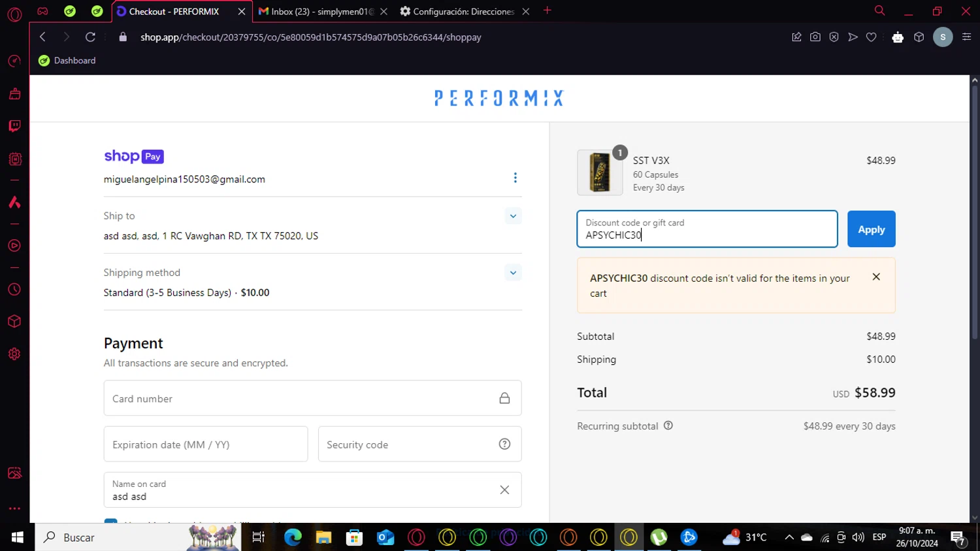980x551 pixels.
Task: Close the Configuración tab
Action: (526, 11)
